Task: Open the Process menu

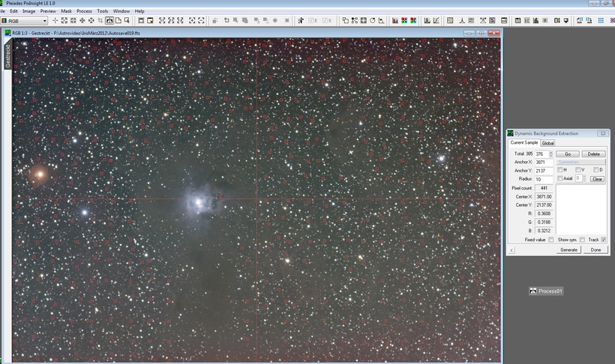Action: tap(84, 11)
